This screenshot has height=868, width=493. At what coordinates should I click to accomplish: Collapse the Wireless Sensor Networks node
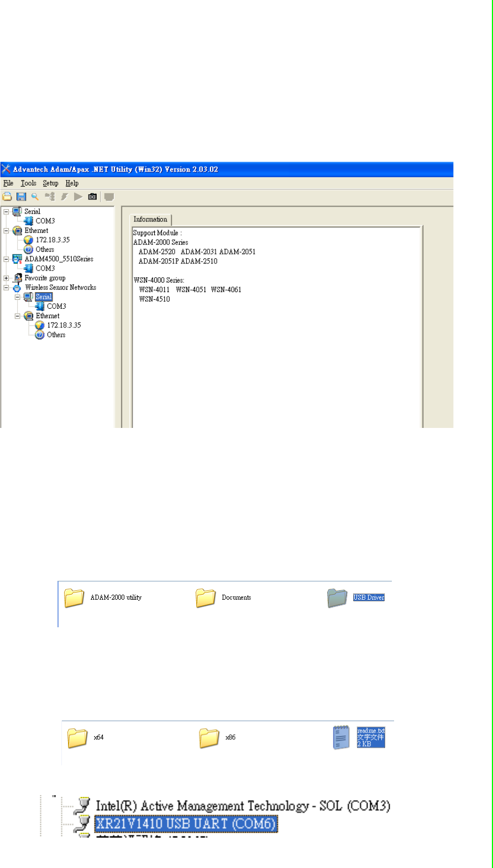(7, 288)
